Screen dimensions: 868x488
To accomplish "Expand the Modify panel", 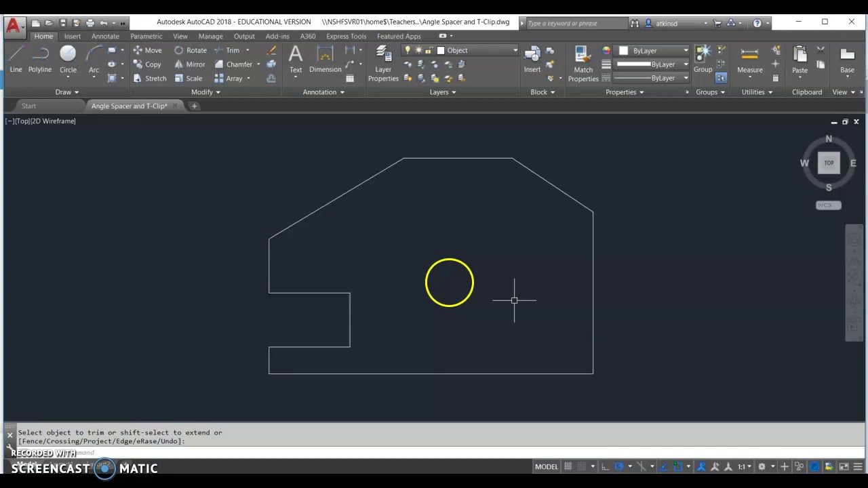I will (x=205, y=92).
